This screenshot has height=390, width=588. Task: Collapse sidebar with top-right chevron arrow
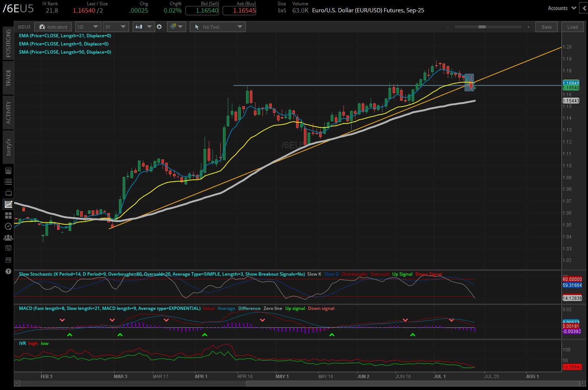coord(584,8)
